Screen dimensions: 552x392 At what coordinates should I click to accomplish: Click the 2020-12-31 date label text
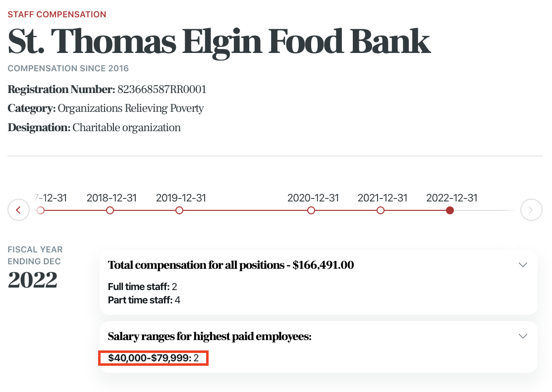pos(313,198)
